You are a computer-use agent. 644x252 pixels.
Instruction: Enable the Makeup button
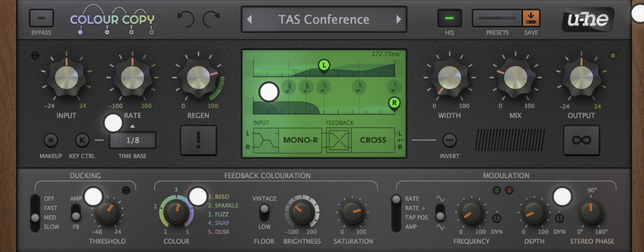[x=51, y=140]
